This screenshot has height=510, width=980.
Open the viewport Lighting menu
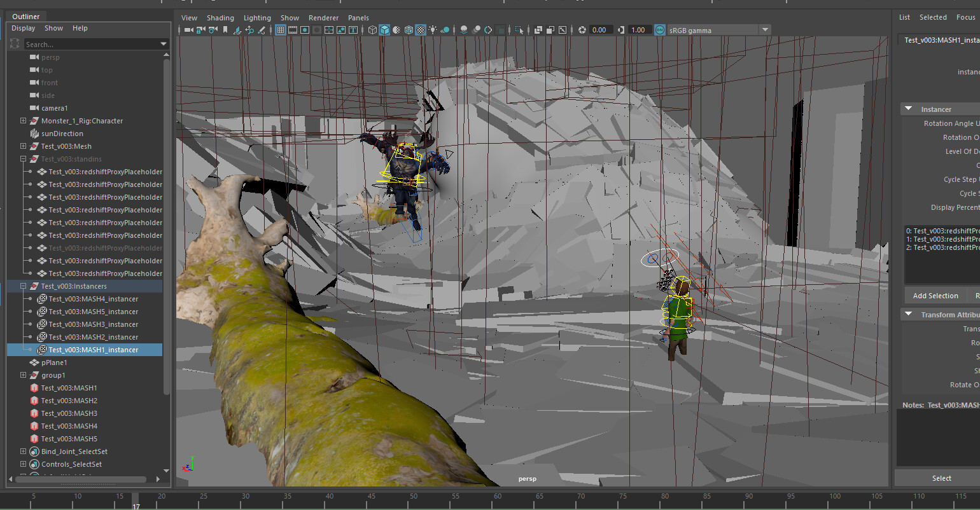click(257, 18)
